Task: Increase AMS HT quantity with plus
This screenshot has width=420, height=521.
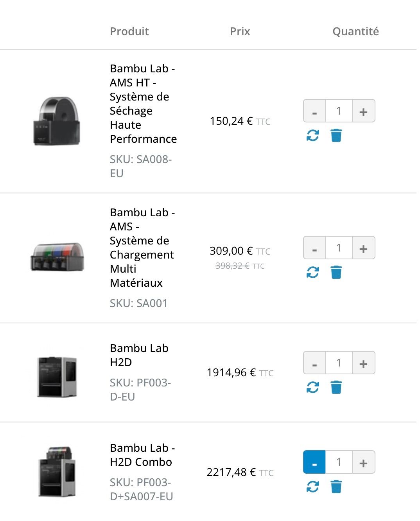Action: point(364,111)
